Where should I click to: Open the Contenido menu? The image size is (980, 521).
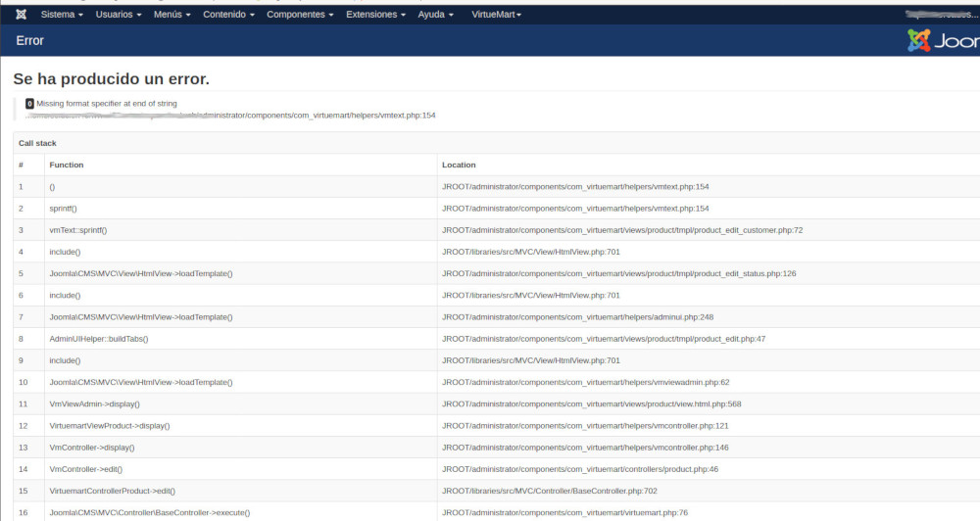pyautogui.click(x=228, y=15)
